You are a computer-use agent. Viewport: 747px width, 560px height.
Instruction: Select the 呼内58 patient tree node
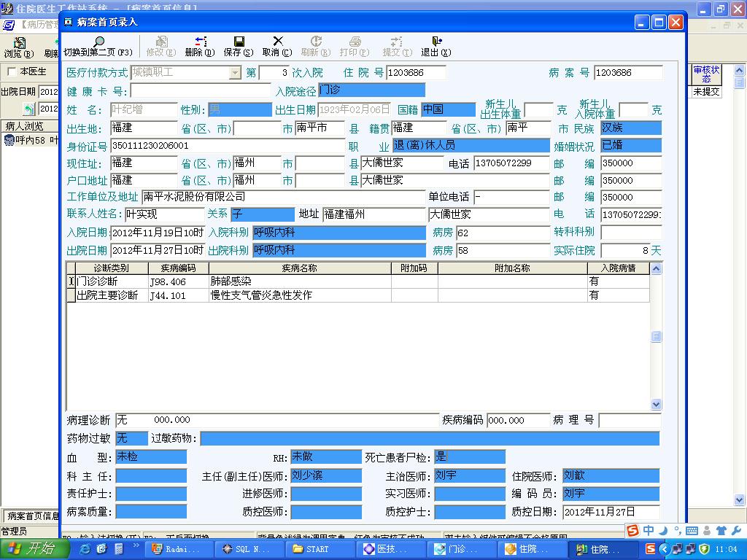pos(31,140)
